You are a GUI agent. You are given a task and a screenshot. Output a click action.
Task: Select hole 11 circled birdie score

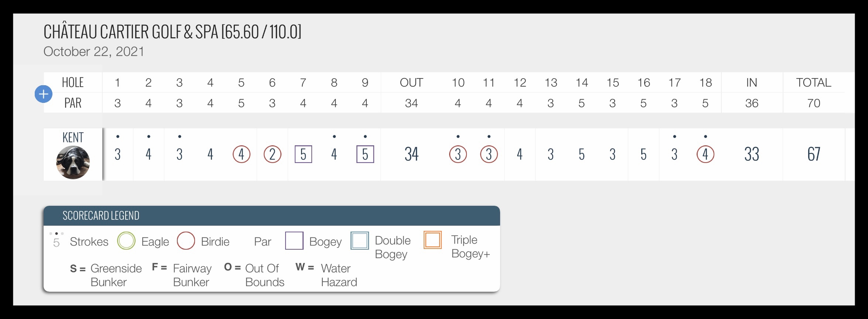[x=489, y=154]
